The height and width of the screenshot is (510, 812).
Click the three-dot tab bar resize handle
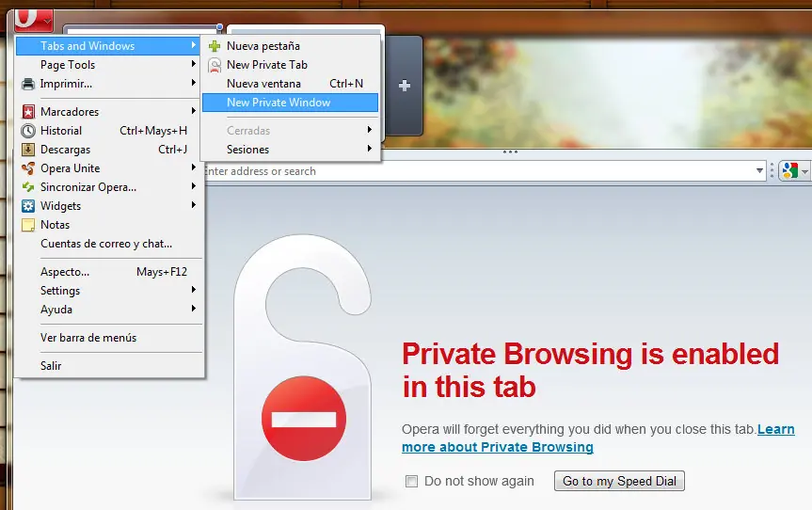[x=510, y=152]
